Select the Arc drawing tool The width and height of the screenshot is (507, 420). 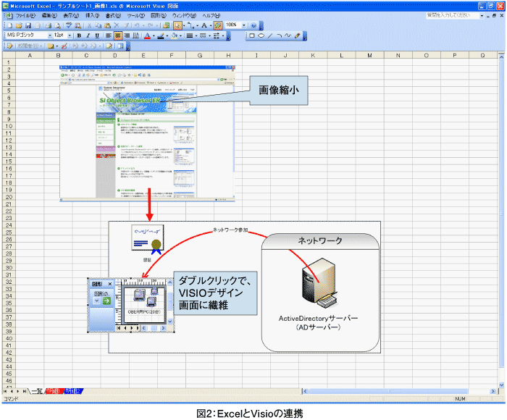(279, 36)
